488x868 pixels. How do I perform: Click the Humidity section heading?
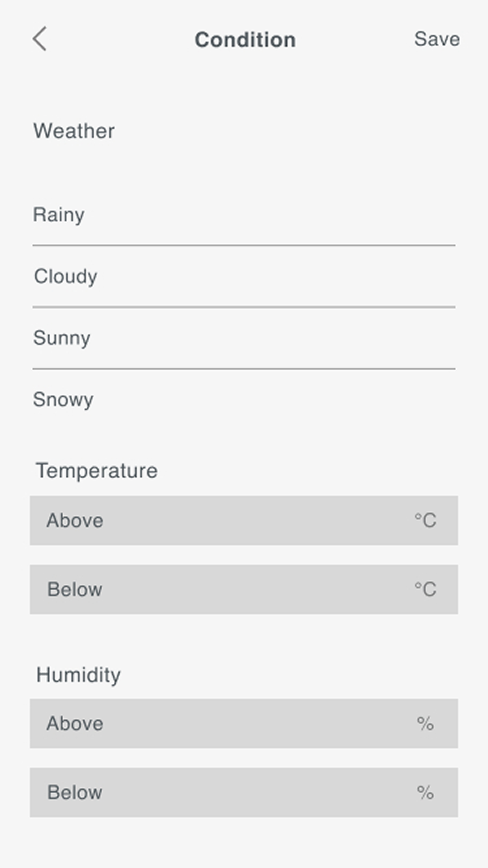(79, 675)
